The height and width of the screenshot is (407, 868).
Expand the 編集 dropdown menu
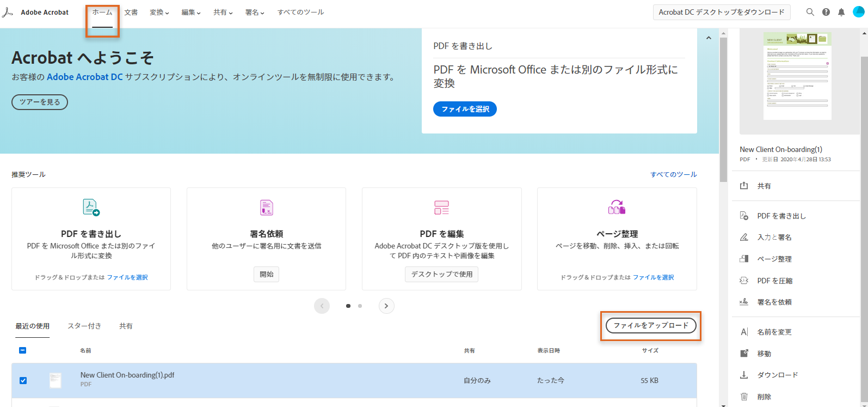(191, 12)
